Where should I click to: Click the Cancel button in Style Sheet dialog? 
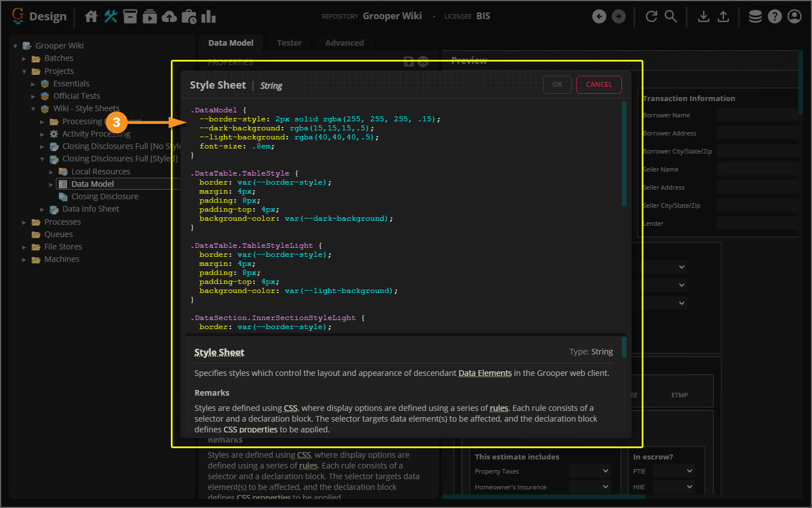pos(598,85)
